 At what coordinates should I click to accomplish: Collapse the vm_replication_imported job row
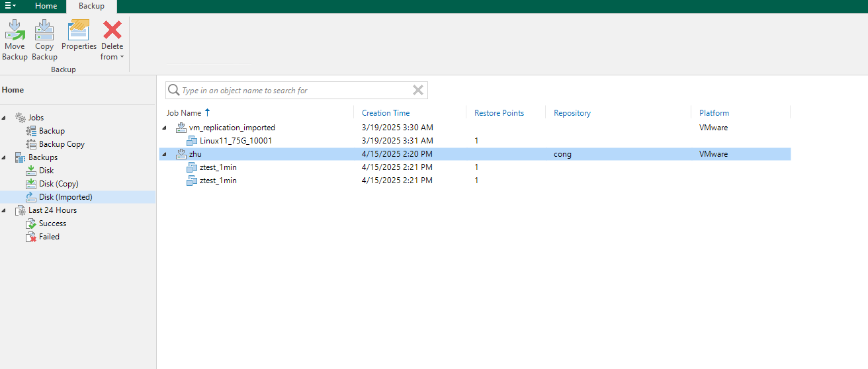pyautogui.click(x=165, y=128)
